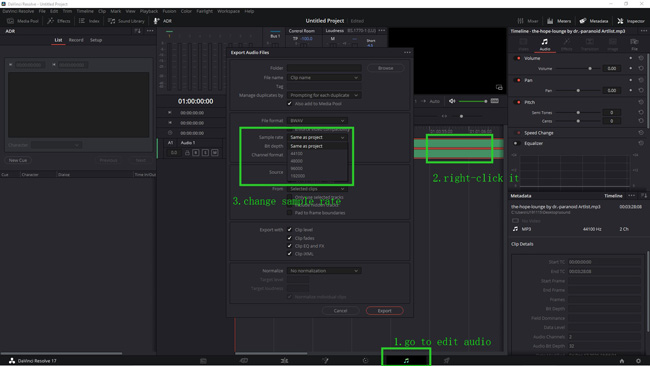Toggle Clip fades export checkbox

pos(289,238)
